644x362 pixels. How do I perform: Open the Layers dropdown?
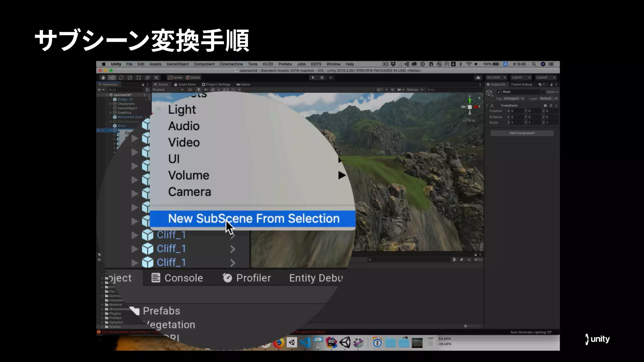click(520, 78)
